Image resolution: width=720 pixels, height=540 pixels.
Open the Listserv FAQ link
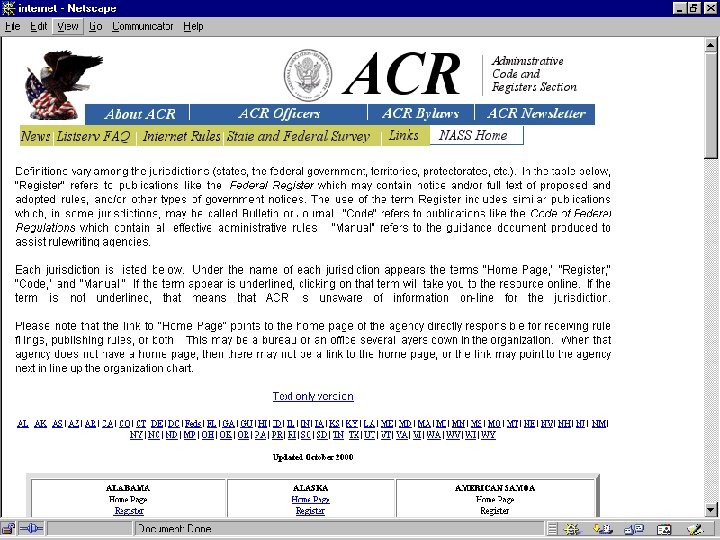[93, 136]
